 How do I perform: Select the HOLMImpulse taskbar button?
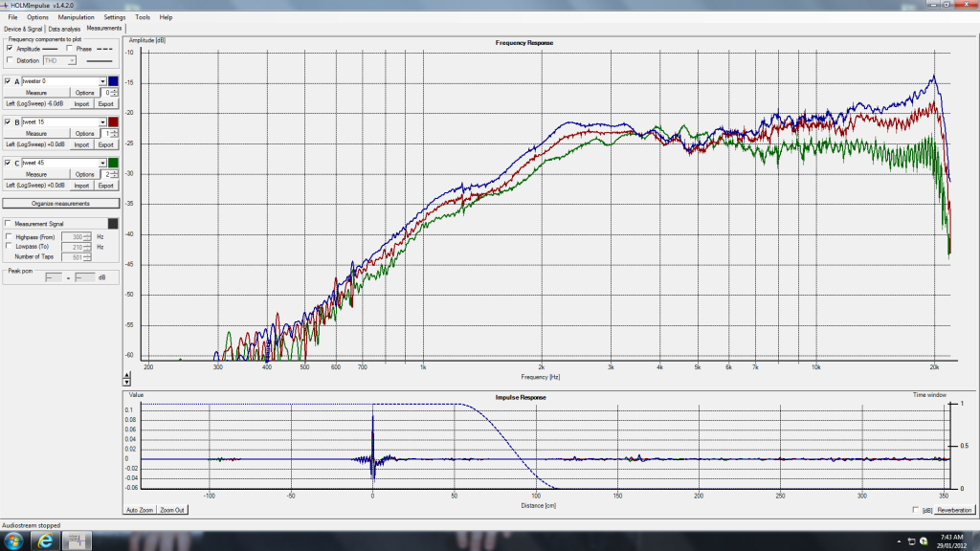coord(77,541)
